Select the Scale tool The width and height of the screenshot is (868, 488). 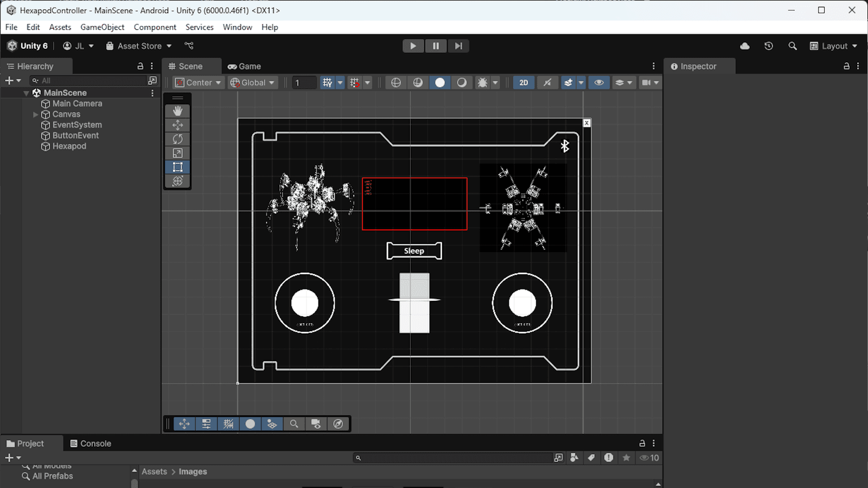click(177, 153)
